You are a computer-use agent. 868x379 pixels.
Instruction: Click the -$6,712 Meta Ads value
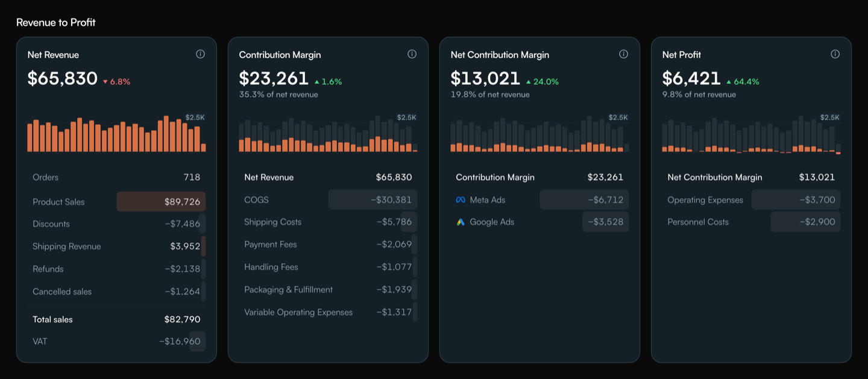point(606,200)
